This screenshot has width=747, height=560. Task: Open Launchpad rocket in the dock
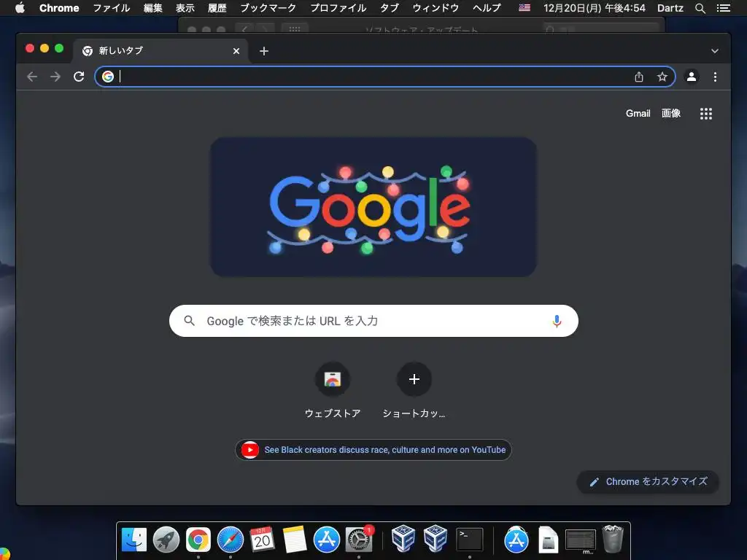166,540
